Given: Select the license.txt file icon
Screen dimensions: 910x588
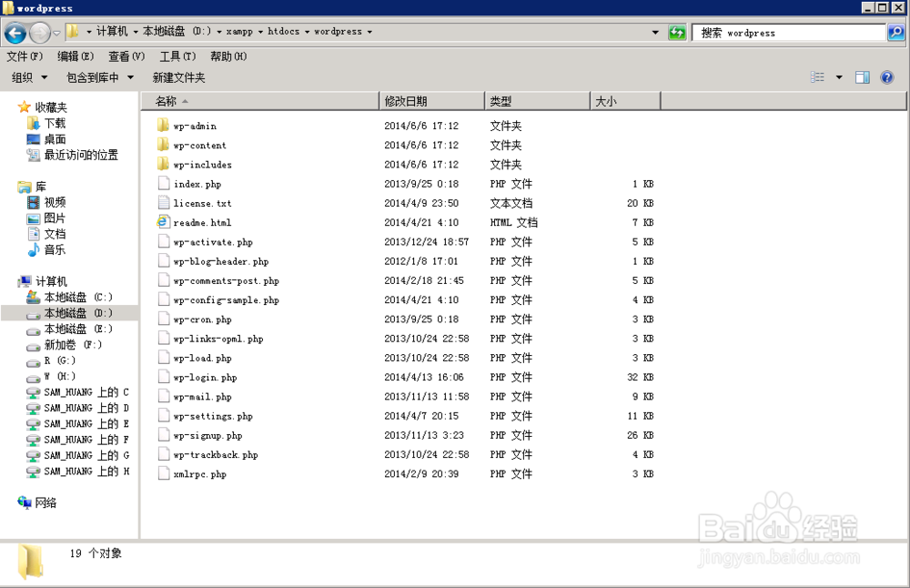Looking at the screenshot, I should (164, 203).
